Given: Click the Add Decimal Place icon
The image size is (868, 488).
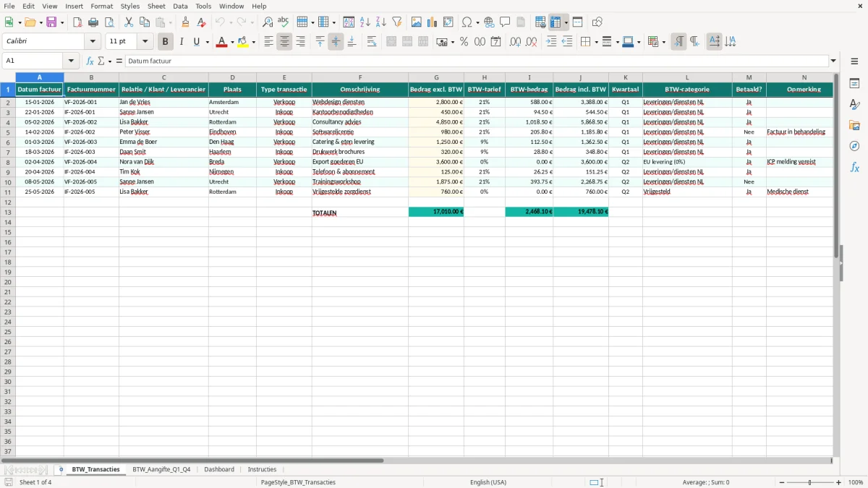Looking at the screenshot, I should [x=516, y=42].
